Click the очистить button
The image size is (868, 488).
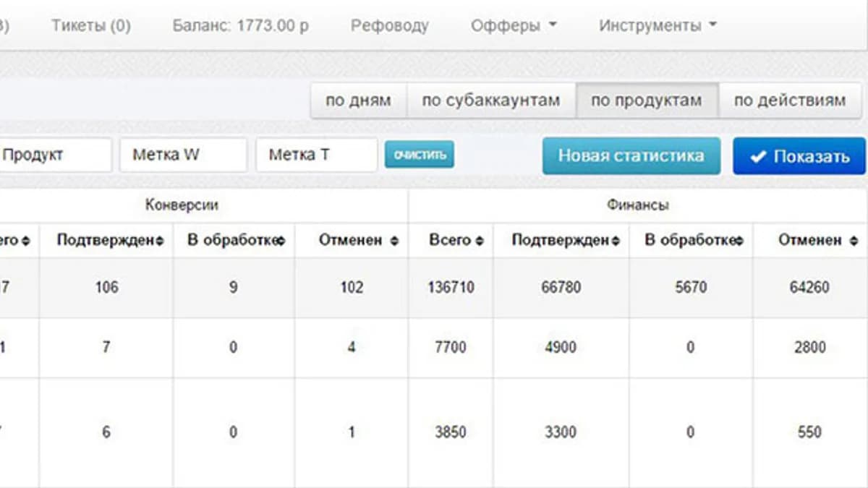[x=420, y=154]
